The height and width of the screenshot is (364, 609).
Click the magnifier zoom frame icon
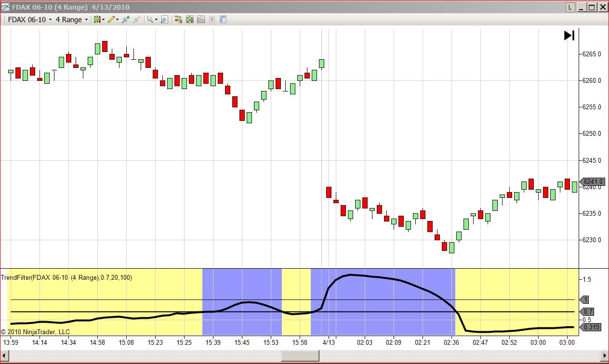[x=164, y=20]
